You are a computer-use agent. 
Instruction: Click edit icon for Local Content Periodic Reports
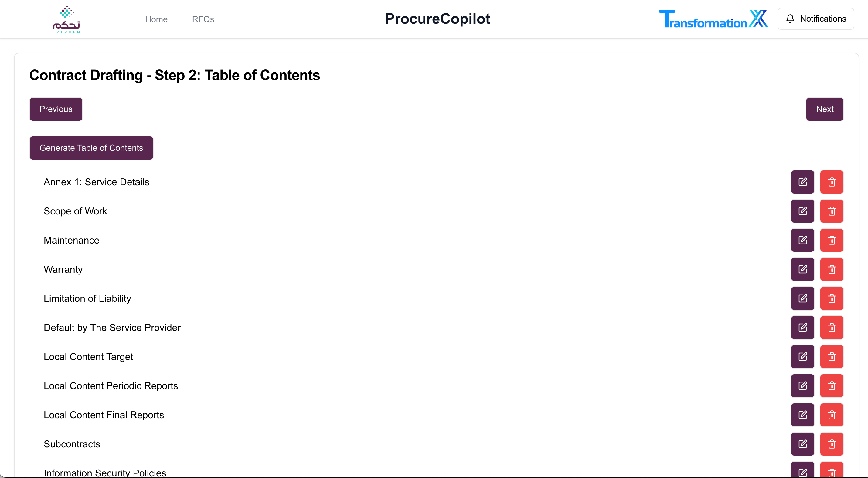(803, 385)
